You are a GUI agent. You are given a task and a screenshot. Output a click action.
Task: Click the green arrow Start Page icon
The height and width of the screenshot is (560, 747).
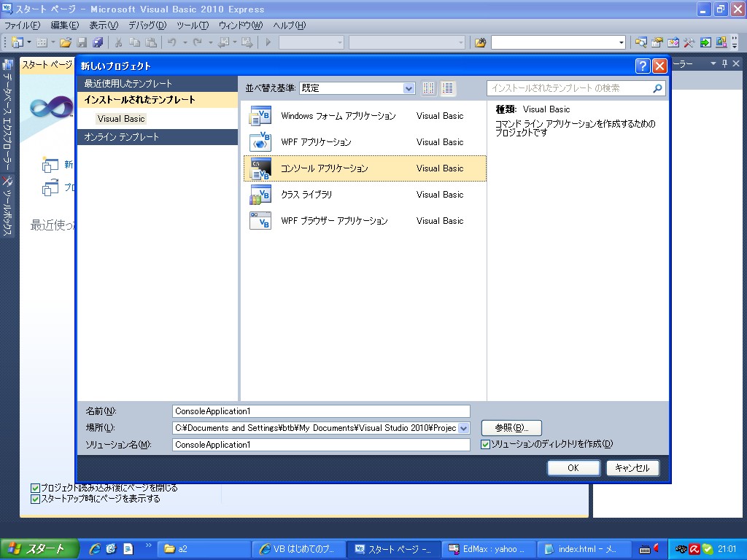(x=705, y=43)
